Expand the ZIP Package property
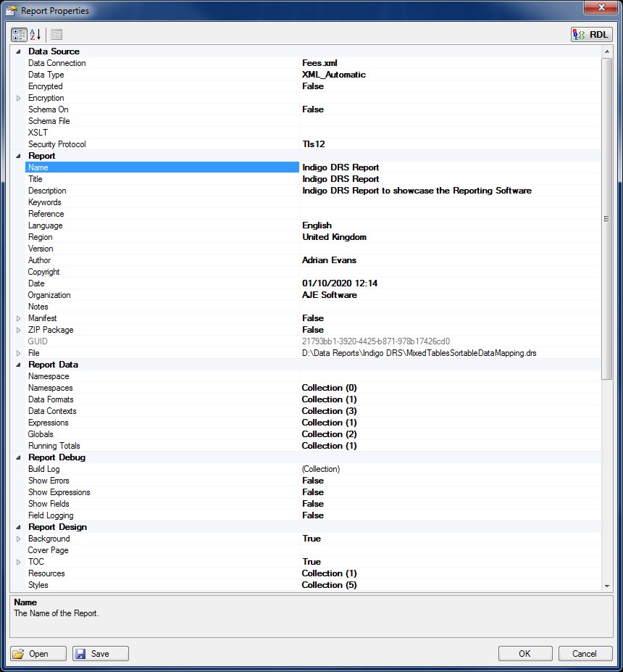 tap(18, 330)
